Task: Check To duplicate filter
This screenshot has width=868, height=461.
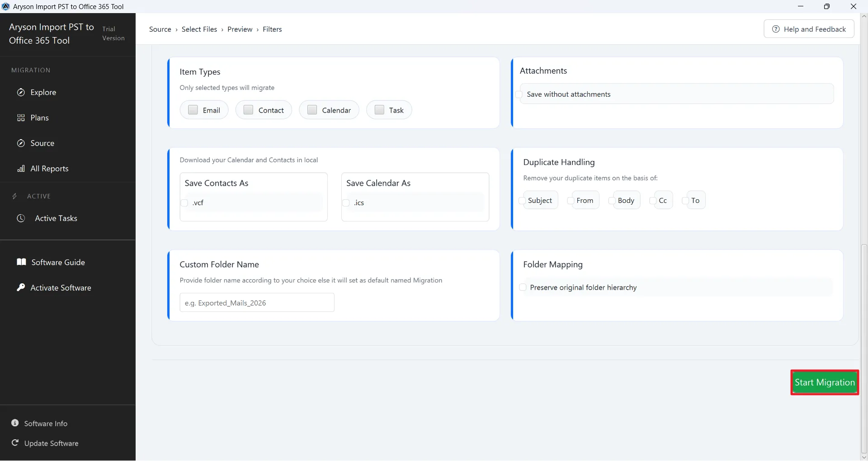Action: [x=685, y=201]
